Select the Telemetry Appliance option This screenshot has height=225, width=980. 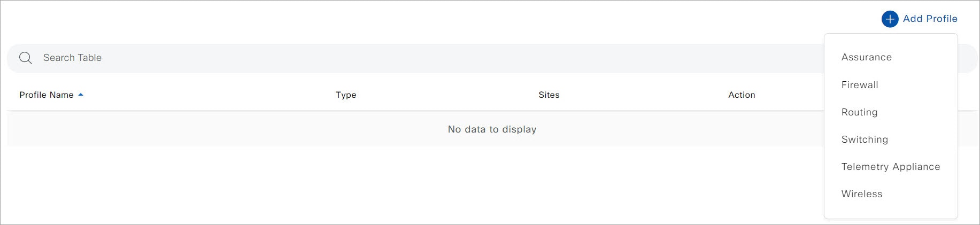890,167
